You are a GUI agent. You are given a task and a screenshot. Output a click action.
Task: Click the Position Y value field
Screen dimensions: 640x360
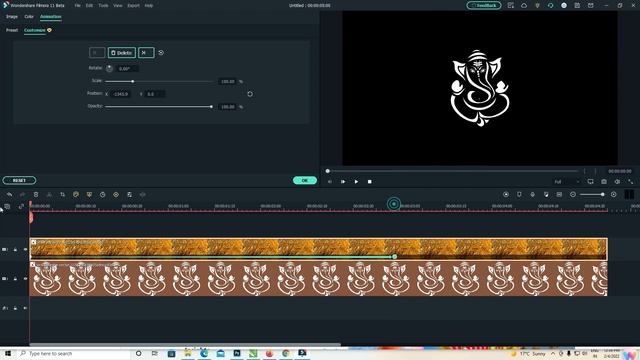(154, 94)
